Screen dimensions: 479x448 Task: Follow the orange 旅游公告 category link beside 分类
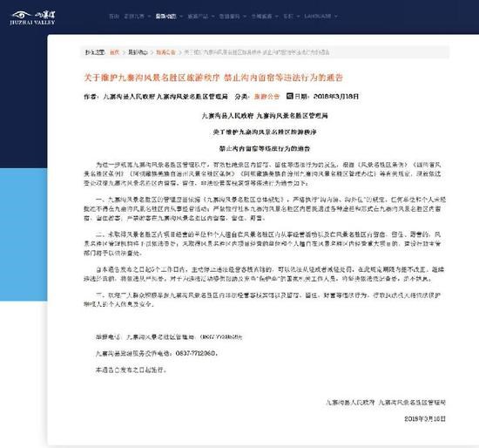266,97
